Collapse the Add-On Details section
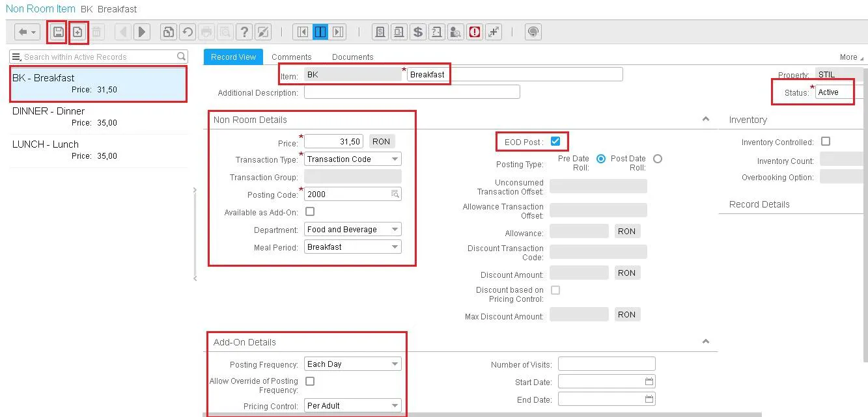The image size is (868, 417). (x=706, y=342)
